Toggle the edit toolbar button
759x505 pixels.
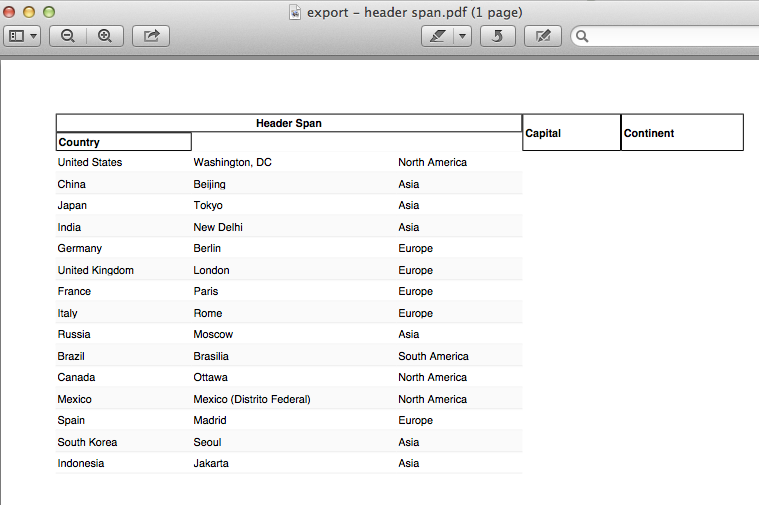point(543,36)
